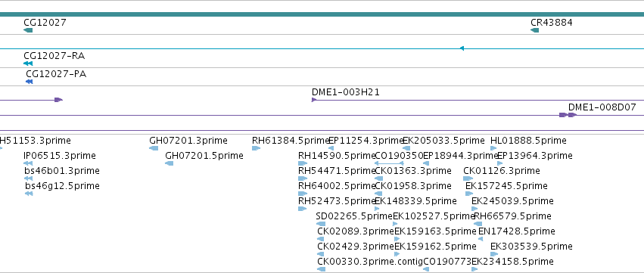644x273 pixels.
Task: Click the bs46g12.5prime label text
Action: [x=62, y=186]
